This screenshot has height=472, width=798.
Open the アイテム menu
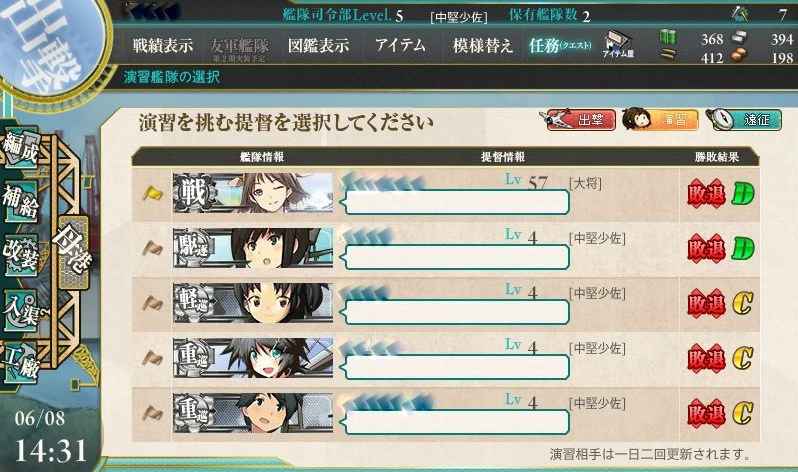tap(401, 45)
